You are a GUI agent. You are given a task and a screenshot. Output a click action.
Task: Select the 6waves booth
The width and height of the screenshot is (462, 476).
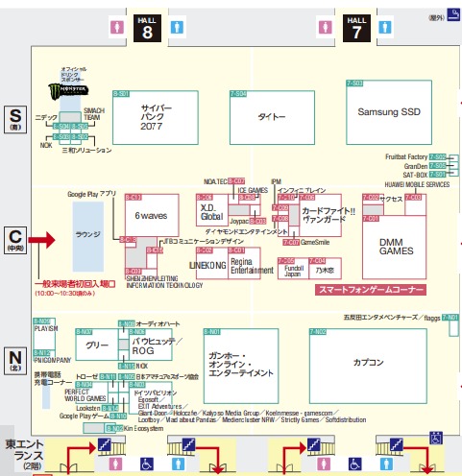tap(152, 216)
